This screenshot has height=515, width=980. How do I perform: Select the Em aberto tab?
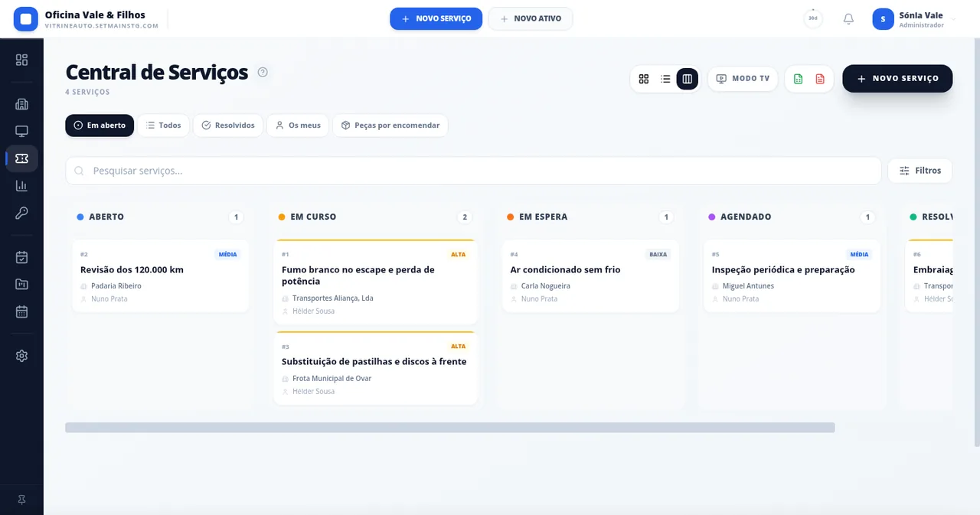coord(100,125)
